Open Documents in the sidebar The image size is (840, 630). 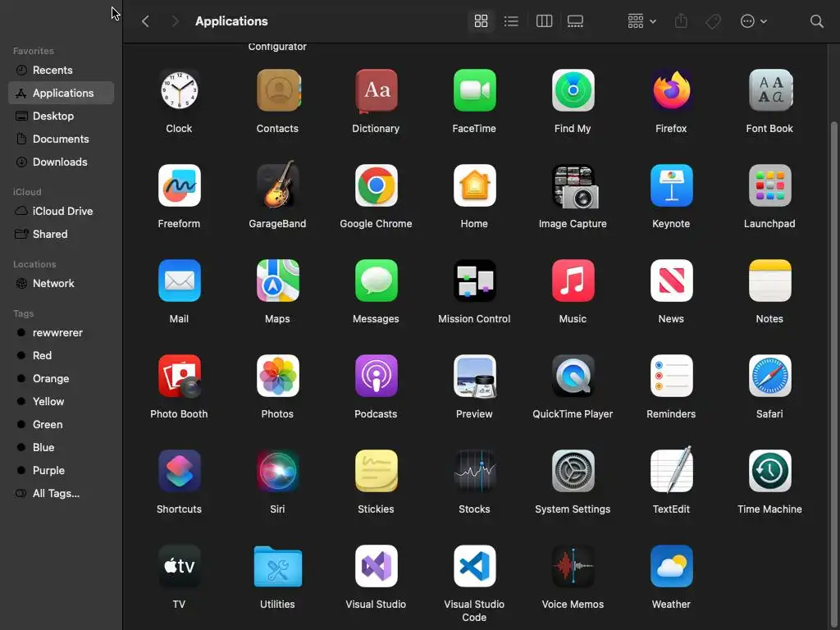point(61,139)
